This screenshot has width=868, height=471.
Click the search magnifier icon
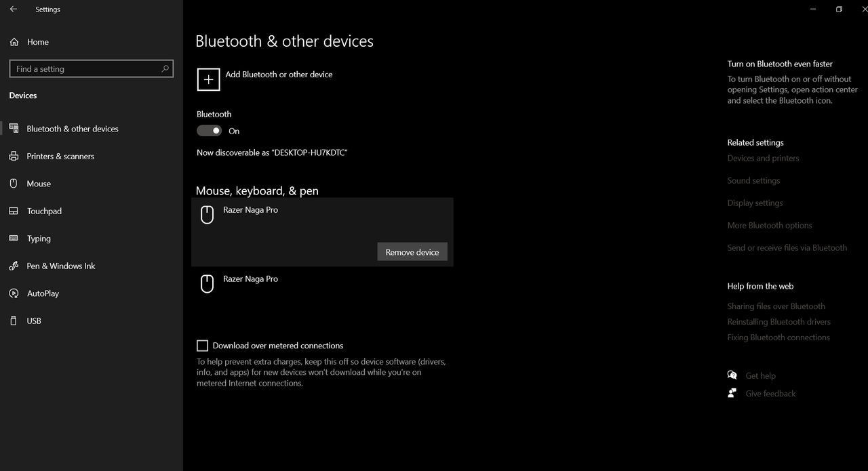(165, 68)
